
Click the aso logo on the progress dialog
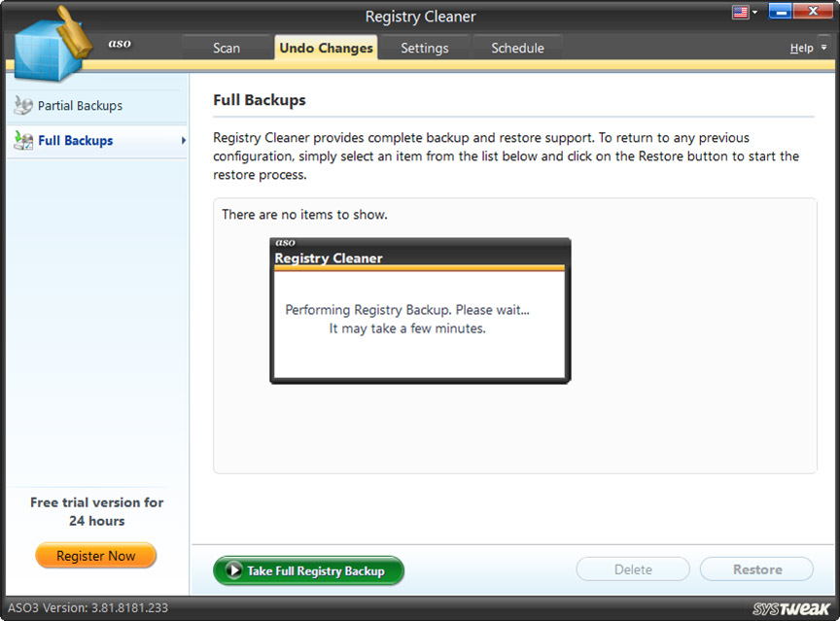(284, 243)
